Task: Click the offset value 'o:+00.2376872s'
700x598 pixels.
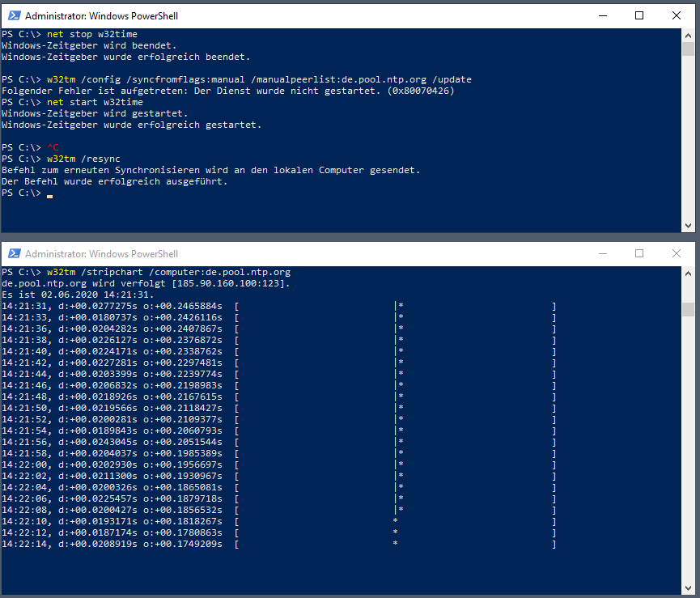Action: 183,340
